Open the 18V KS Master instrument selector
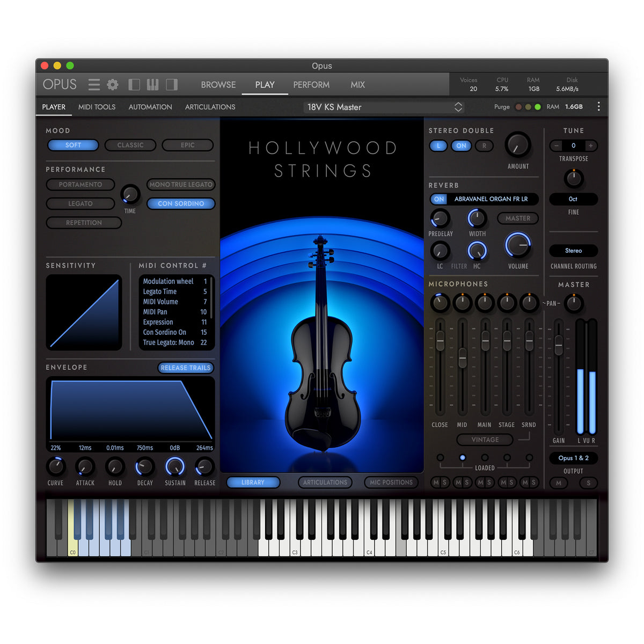 click(x=384, y=107)
